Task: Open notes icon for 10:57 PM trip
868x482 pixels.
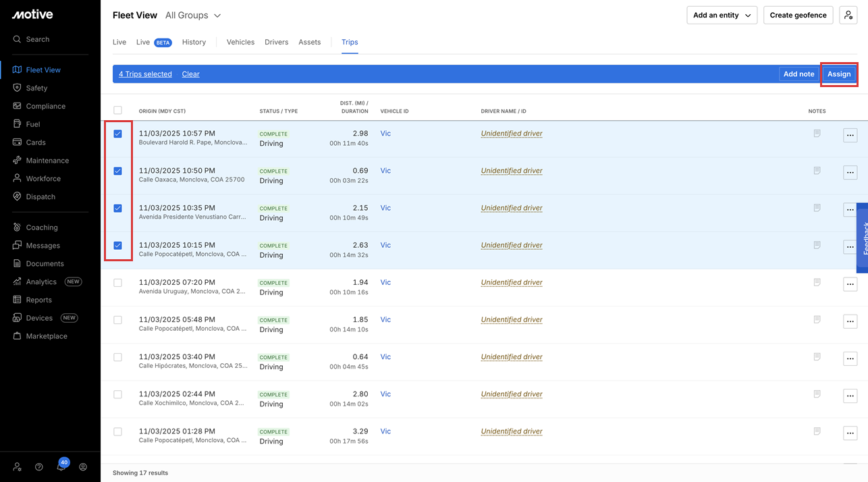Action: 817,134
